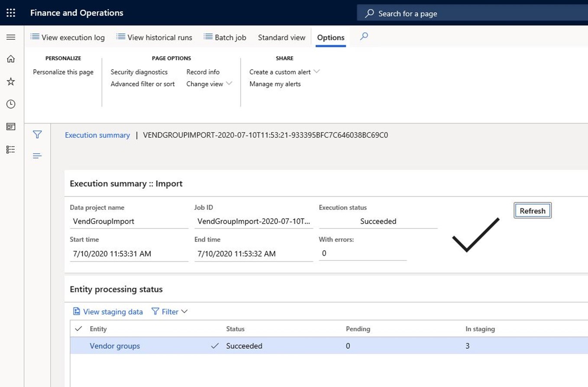The width and height of the screenshot is (588, 387).
Task: Click the Filter funnel icon in grid toolbar
Action: point(155,311)
